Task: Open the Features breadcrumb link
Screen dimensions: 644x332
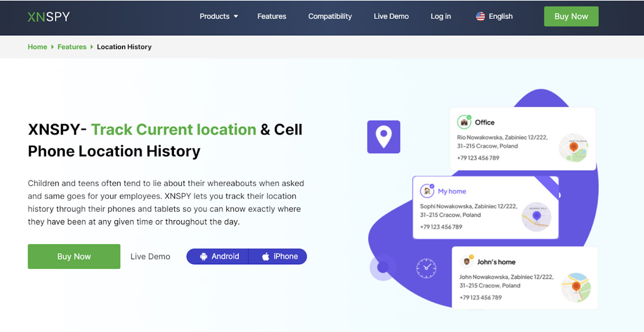Action: (72, 47)
